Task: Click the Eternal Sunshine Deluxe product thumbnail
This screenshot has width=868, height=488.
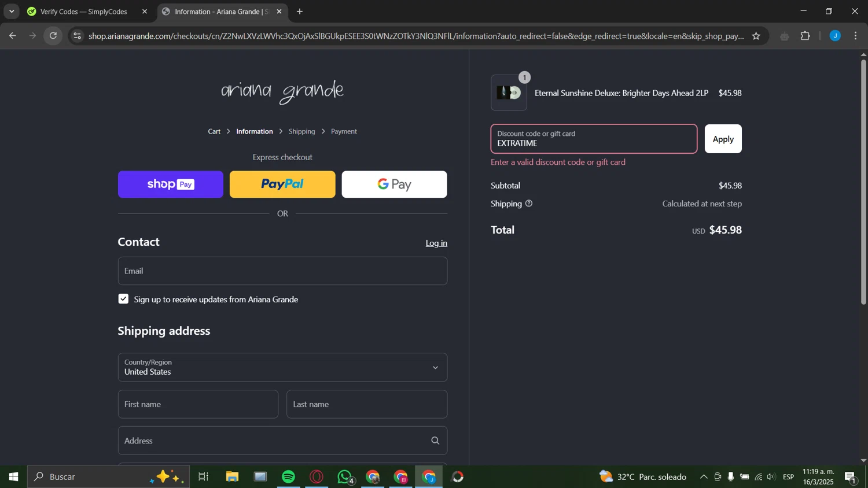Action: [509, 93]
